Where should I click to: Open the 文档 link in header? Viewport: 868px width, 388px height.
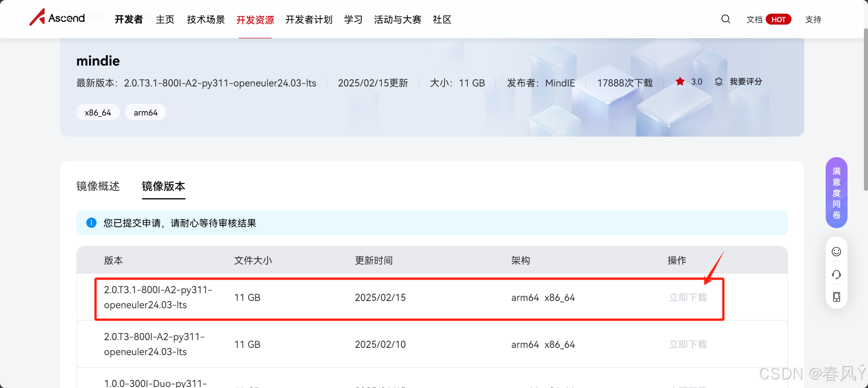(754, 20)
